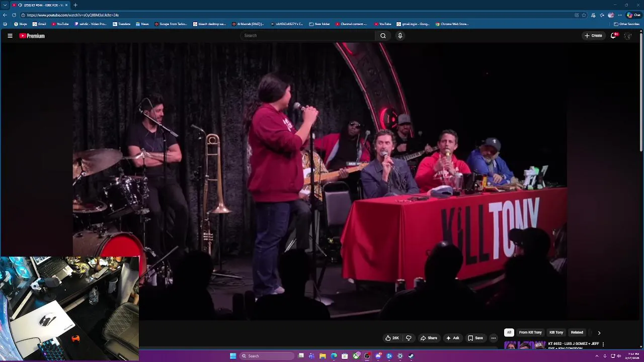This screenshot has height=362, width=644.
Task: Expand the Other favorites folder
Action: coord(626,24)
